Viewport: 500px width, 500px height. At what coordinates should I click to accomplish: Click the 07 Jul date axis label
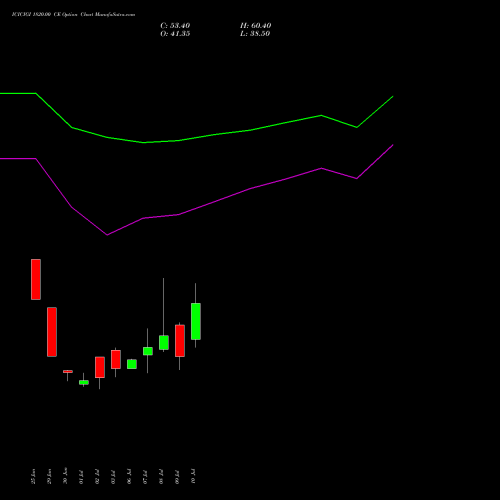click(x=145, y=476)
